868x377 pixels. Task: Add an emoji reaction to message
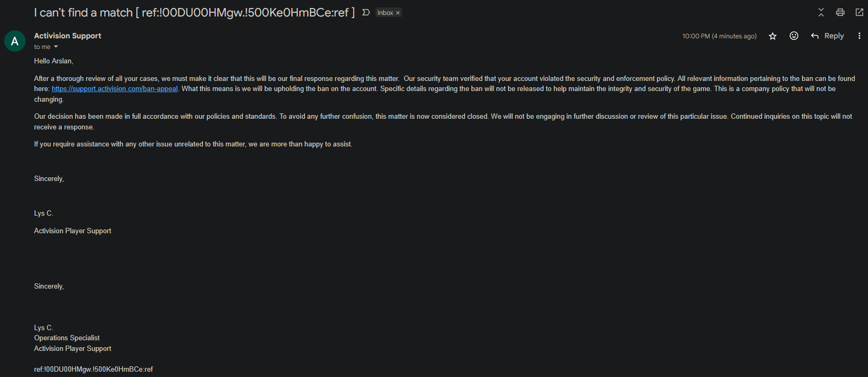point(794,36)
